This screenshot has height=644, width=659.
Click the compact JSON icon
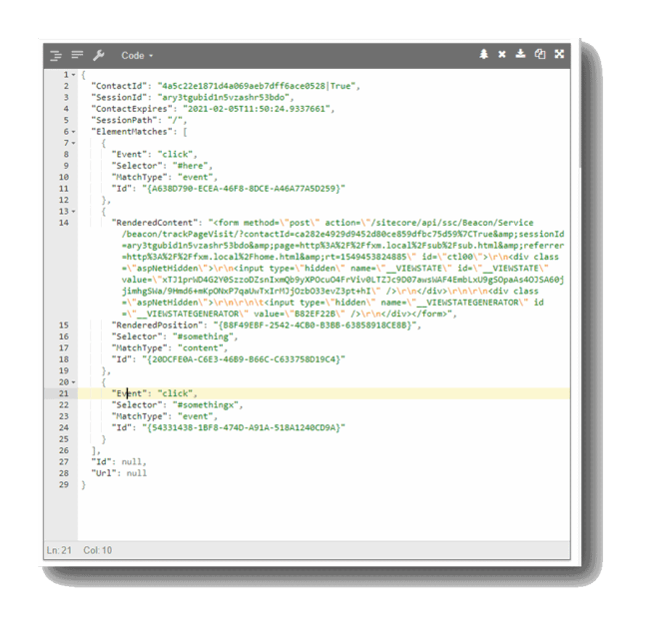pos(77,55)
